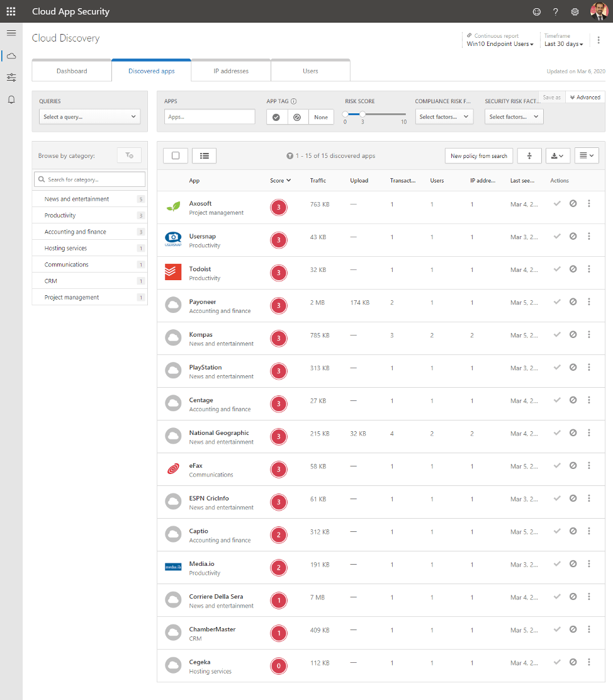Click New policy from search button
Screen dimensions: 613x700
[x=479, y=156]
